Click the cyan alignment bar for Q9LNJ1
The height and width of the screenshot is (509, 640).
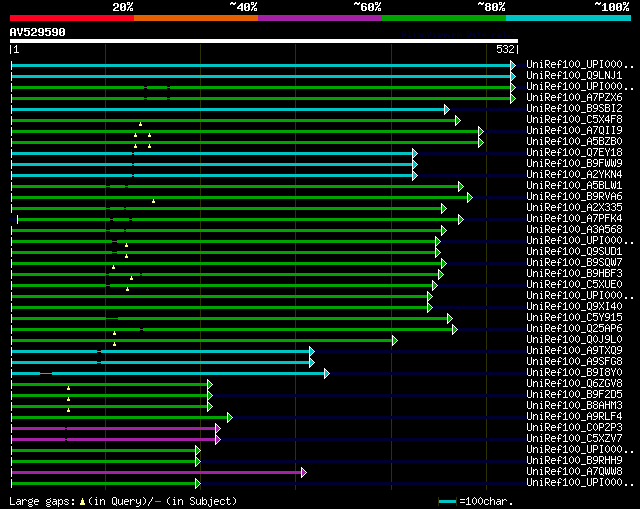pyautogui.click(x=261, y=76)
